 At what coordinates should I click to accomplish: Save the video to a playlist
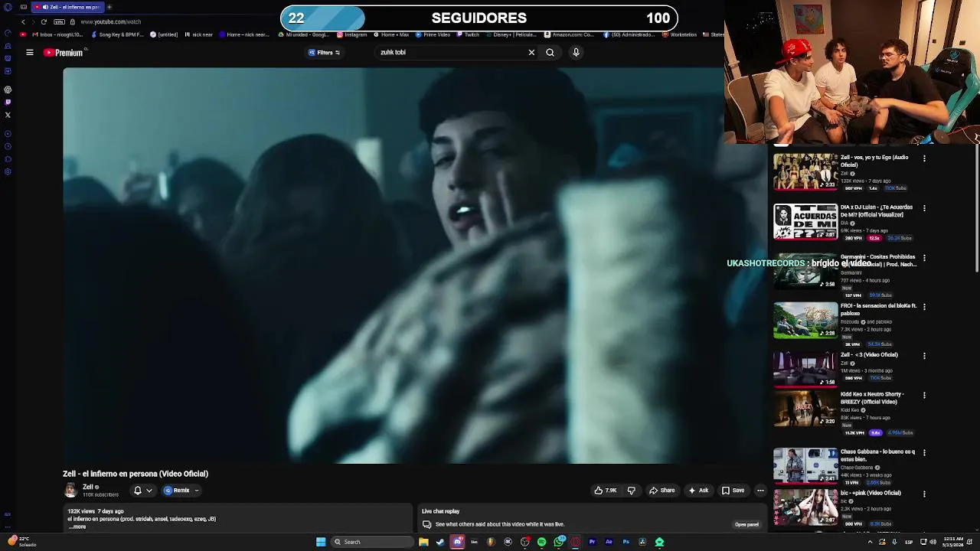(x=733, y=491)
